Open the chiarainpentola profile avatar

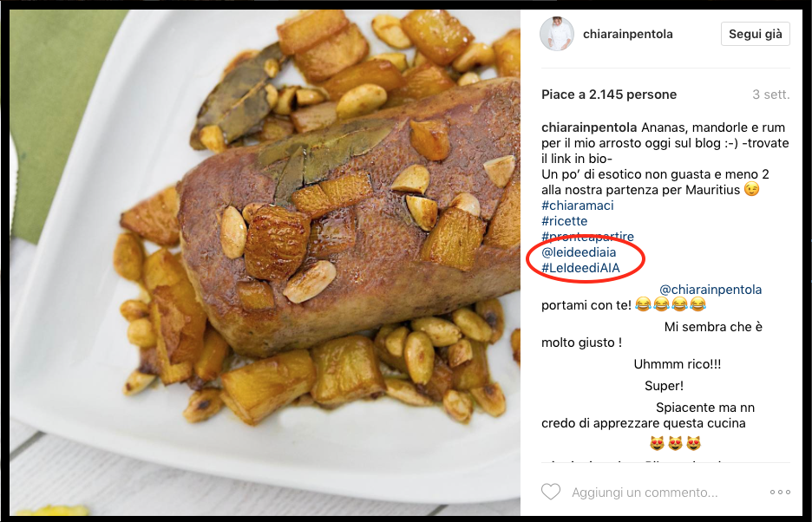click(x=557, y=34)
